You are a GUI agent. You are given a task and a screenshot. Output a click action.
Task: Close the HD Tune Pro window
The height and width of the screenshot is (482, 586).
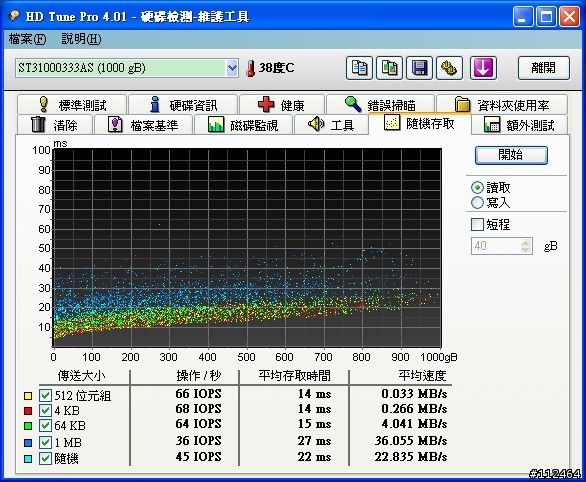[569, 17]
